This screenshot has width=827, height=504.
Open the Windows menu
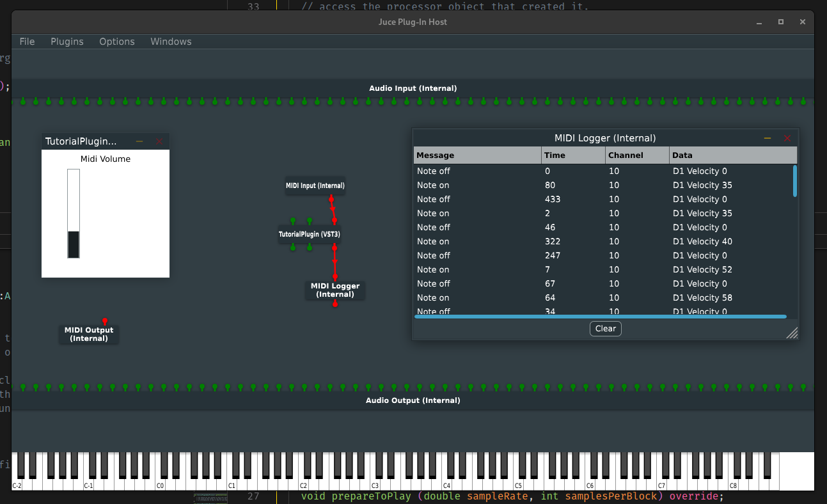[171, 42]
